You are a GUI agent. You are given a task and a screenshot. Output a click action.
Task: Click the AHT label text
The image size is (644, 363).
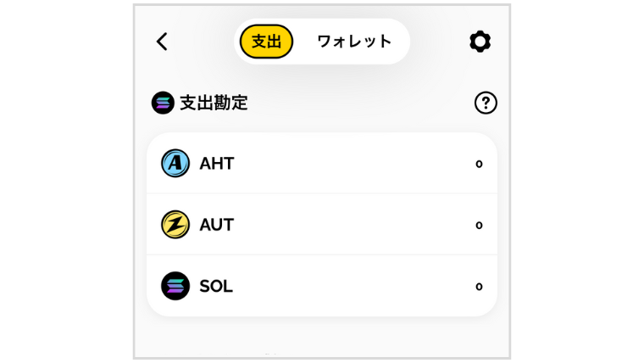[217, 164]
